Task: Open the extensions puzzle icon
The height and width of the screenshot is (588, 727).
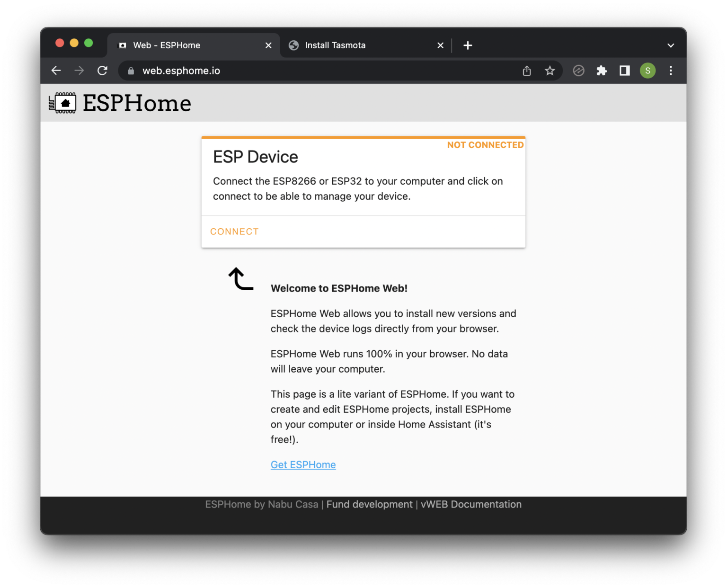Action: pyautogui.click(x=602, y=71)
